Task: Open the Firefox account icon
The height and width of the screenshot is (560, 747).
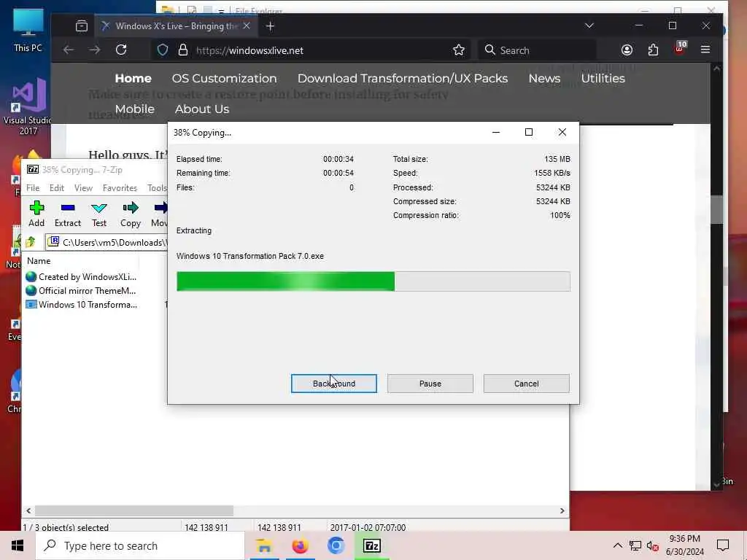Action: point(627,50)
